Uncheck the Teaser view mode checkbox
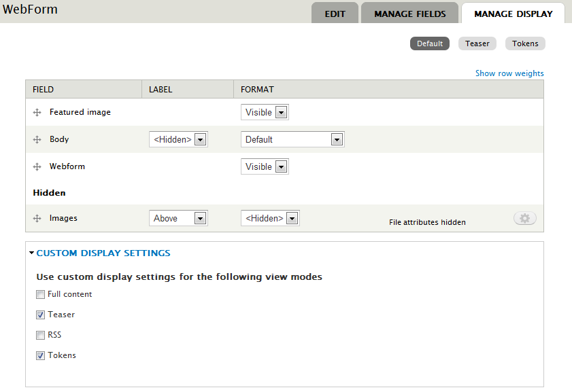Viewport: 572px width, 392px height. click(x=41, y=315)
